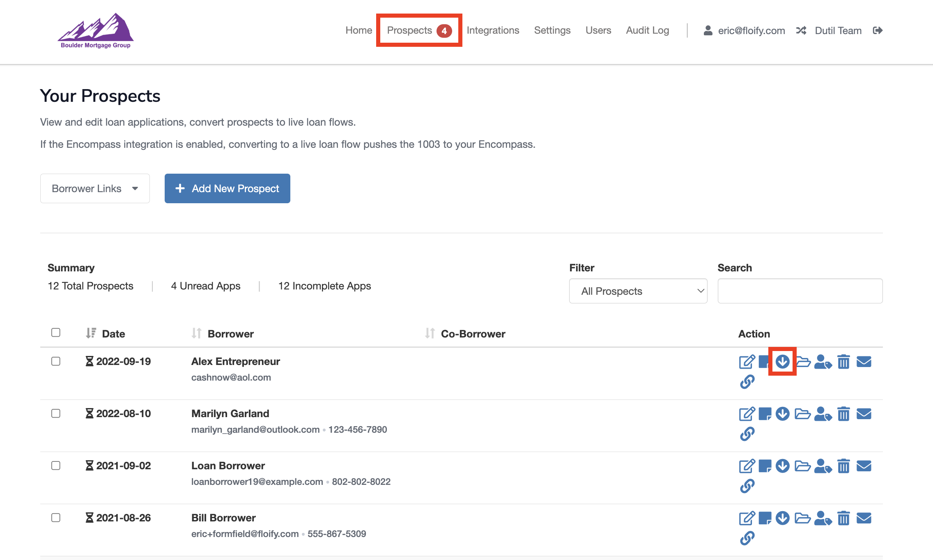The height and width of the screenshot is (560, 933).
Task: Open the Integrations menu item
Action: tap(493, 30)
